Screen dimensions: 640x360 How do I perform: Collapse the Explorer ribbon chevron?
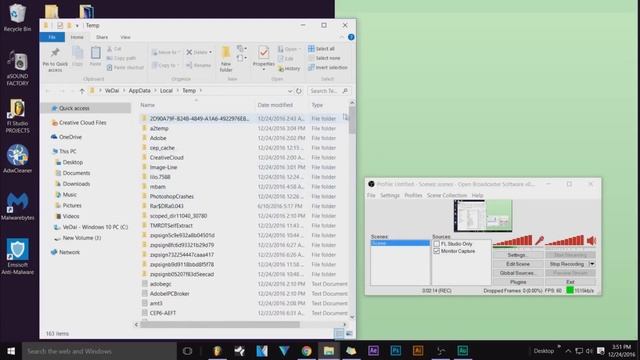click(x=342, y=37)
